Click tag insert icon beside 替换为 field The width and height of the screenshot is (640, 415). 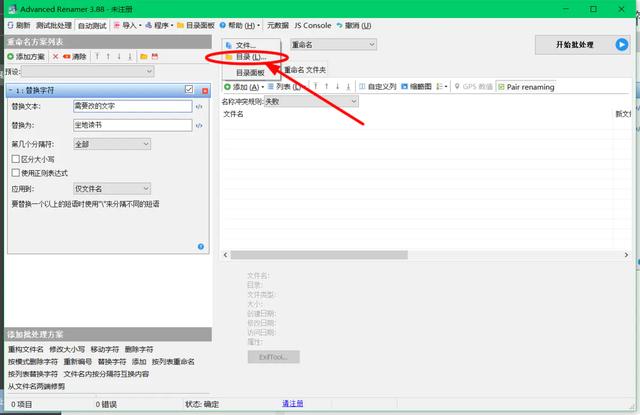tap(199, 126)
